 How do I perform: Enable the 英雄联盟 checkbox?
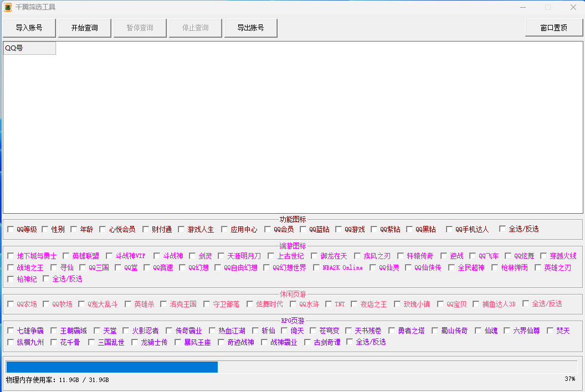coord(66,256)
